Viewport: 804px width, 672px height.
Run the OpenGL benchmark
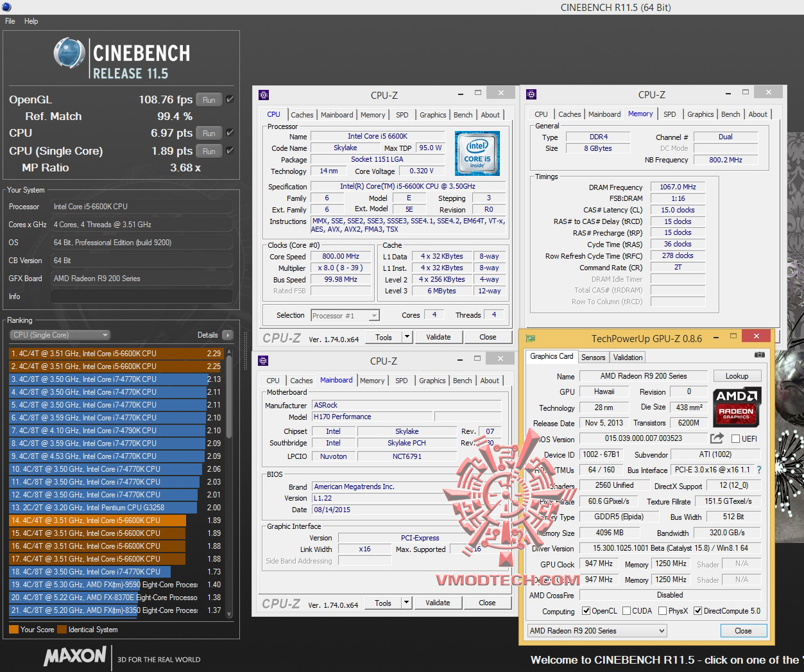[x=209, y=99]
